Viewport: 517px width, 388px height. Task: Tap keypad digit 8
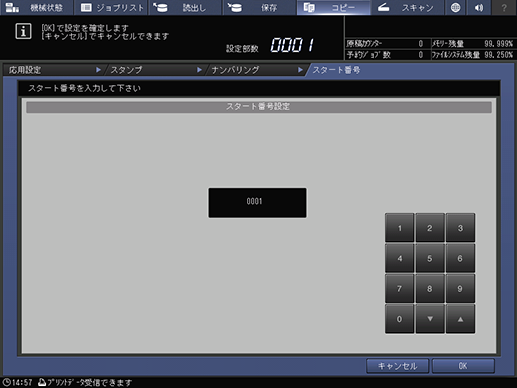430,289
